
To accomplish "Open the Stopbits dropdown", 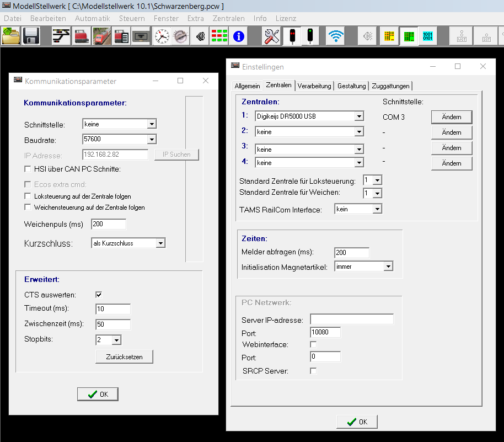I will pyautogui.click(x=108, y=340).
